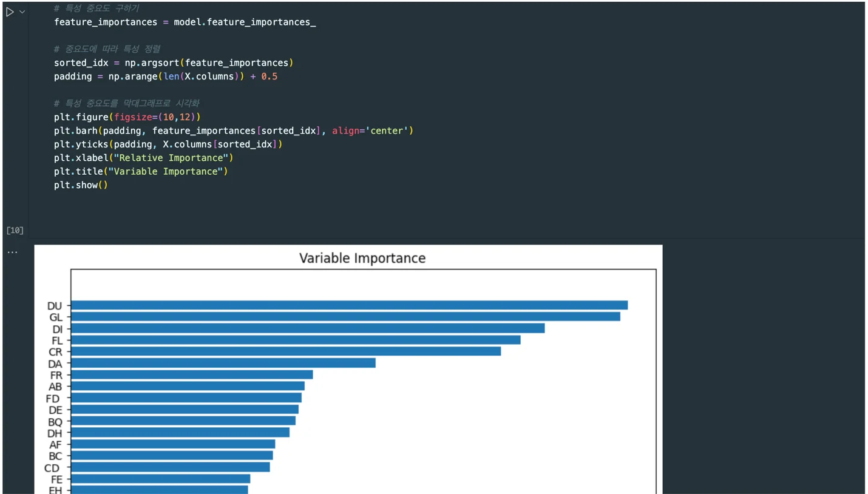Click the plt.xlabel("Relative Importance") line

(x=144, y=158)
